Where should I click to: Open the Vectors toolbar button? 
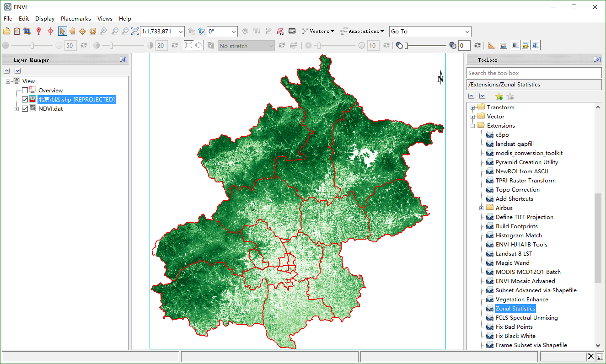[318, 31]
